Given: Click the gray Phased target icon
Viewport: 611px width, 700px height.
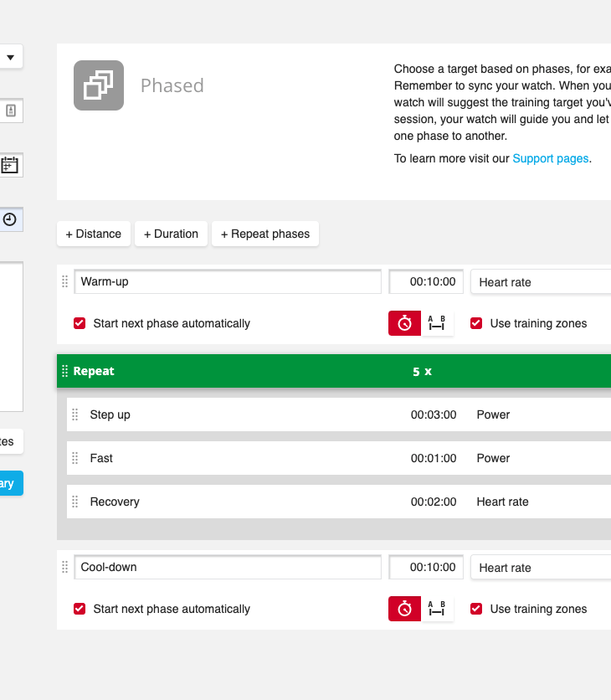Looking at the screenshot, I should coord(99,85).
